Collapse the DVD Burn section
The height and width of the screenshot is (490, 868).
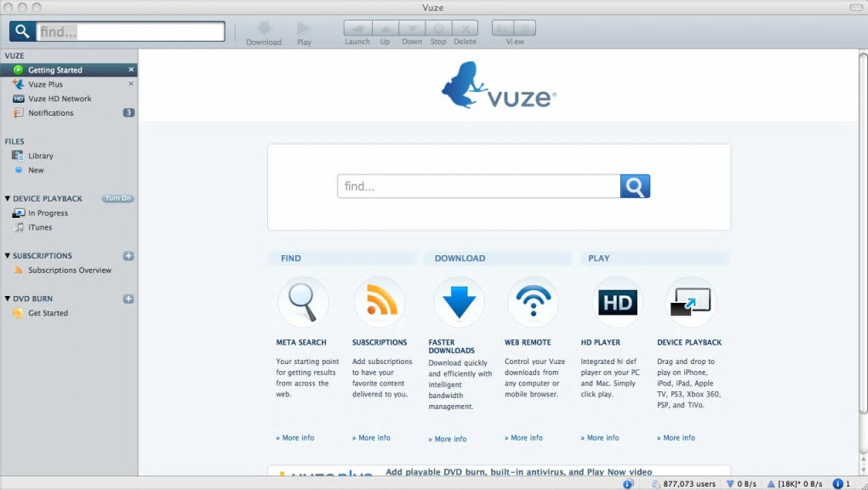[7, 299]
